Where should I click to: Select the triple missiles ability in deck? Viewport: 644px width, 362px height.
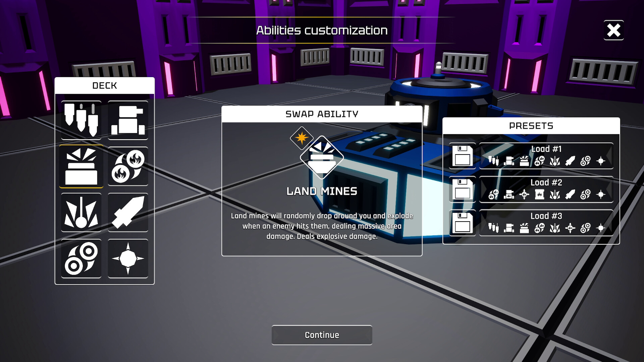pos(81,120)
